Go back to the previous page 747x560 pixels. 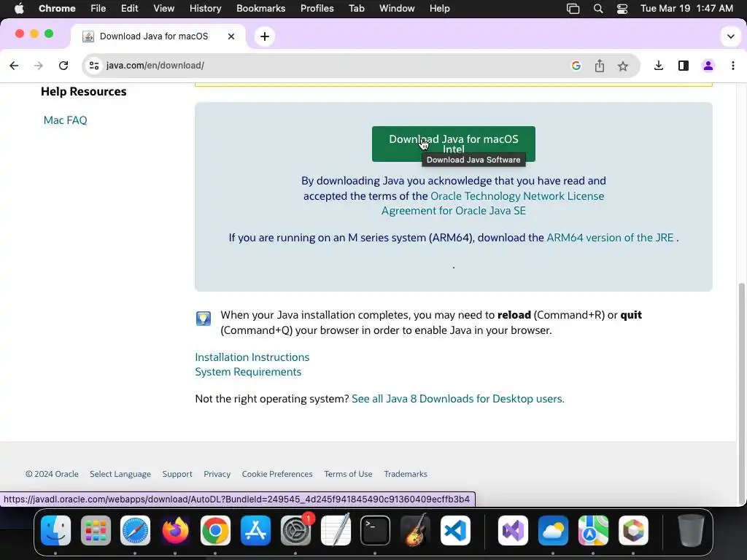pos(14,66)
